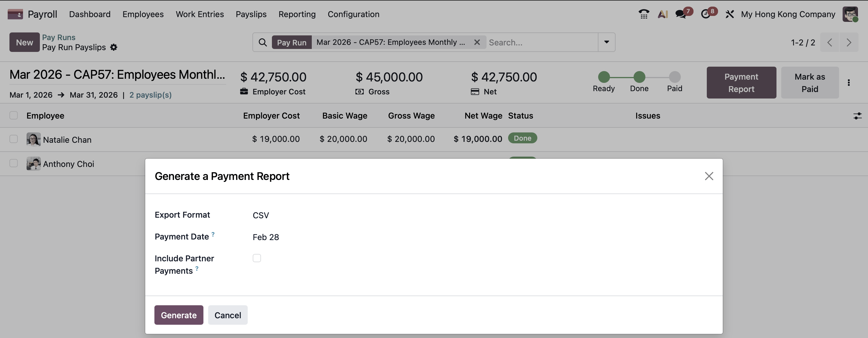The width and height of the screenshot is (868, 338).
Task: Open the Payroll app home icon
Action: click(x=15, y=14)
